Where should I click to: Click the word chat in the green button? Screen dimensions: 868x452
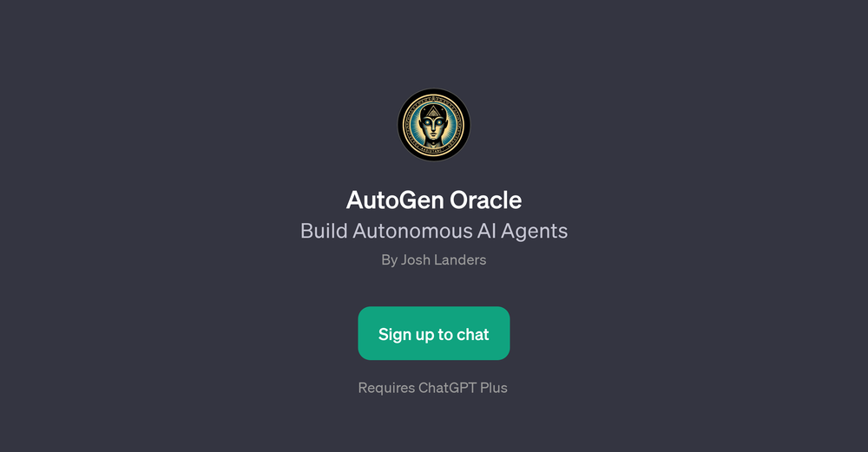473,334
